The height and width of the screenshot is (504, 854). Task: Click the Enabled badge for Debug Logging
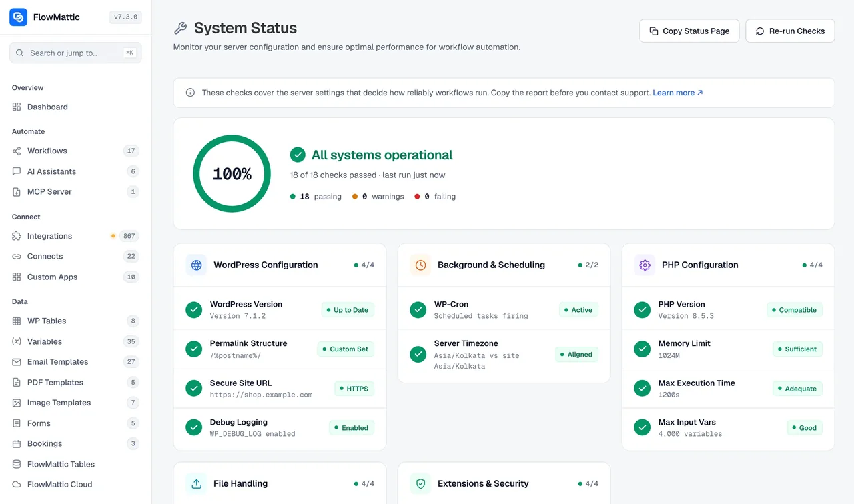coord(352,428)
